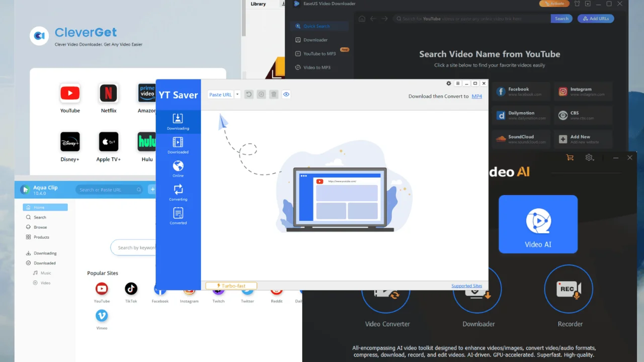Click the EaseUS skin shirt icon
Viewport: 644px width, 362px height.
tap(577, 4)
